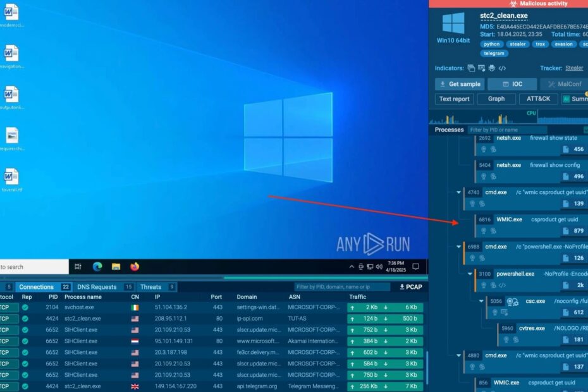
Task: Click the ASN column header
Action: [x=295, y=297]
